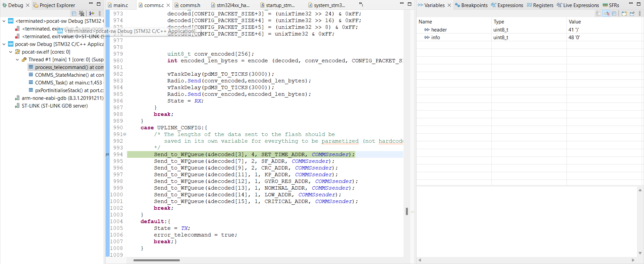Click the Value column header
644x264 pixels.
point(604,22)
